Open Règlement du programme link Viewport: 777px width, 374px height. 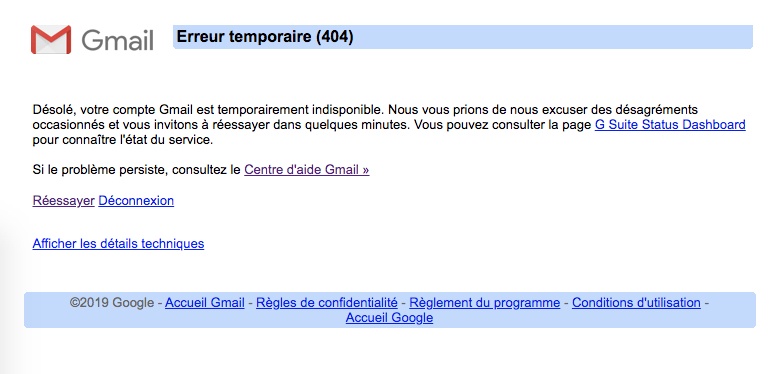pyautogui.click(x=485, y=303)
